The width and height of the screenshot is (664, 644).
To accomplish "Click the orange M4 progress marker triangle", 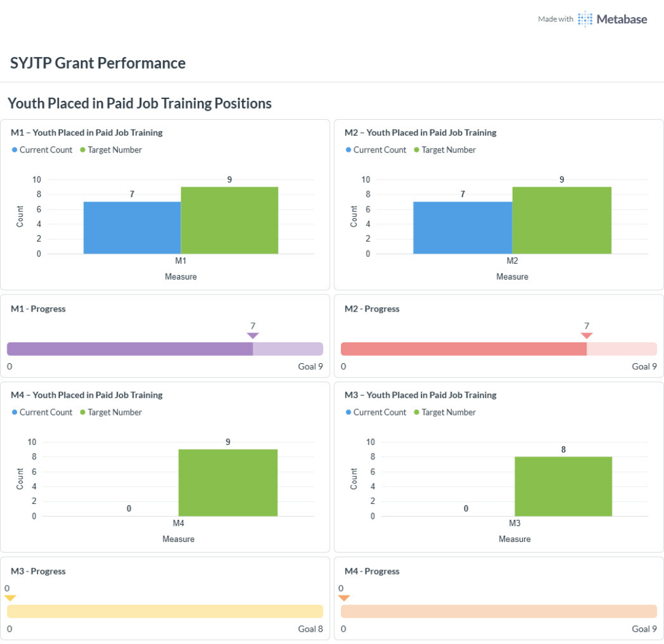I will (x=344, y=598).
